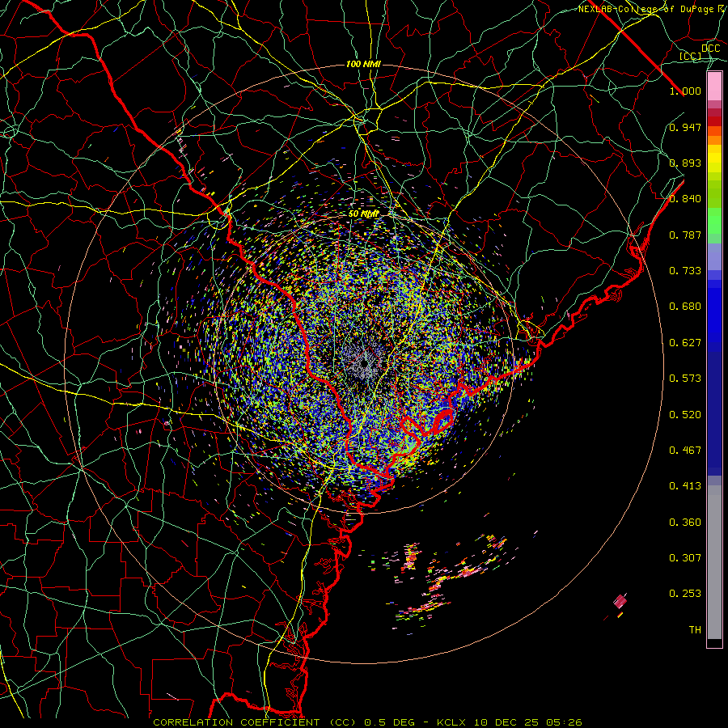Click the CORRELATION COEFFICIENT words in the bottom caption
The image size is (728, 728).
coord(237,722)
